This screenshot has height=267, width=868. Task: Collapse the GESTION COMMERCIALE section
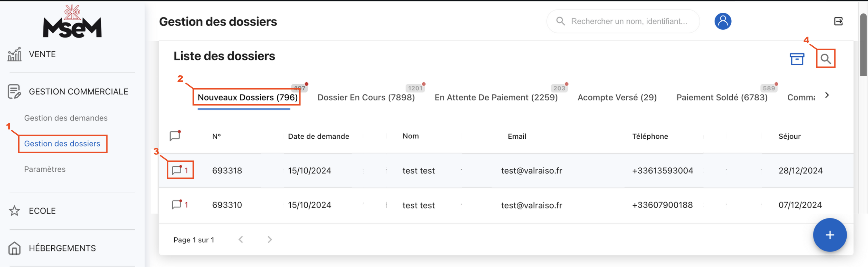coord(78,92)
